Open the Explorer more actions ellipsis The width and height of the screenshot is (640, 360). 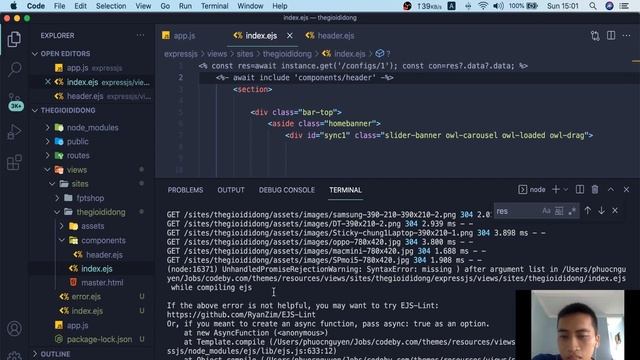pos(140,36)
